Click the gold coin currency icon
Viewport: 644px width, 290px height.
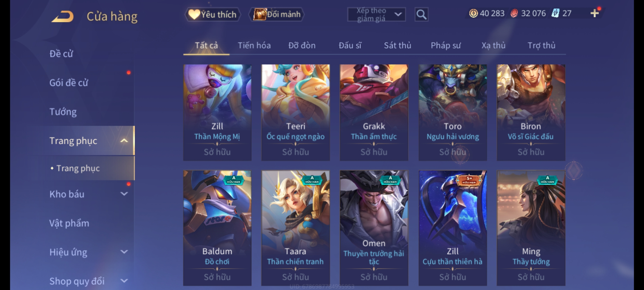[473, 13]
